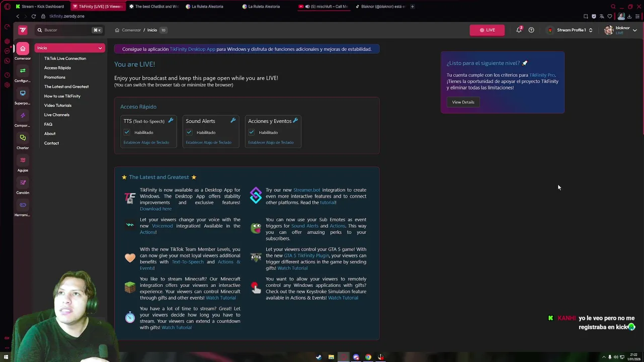
Task: Open the Streamer.bot link
Action: coord(306,190)
